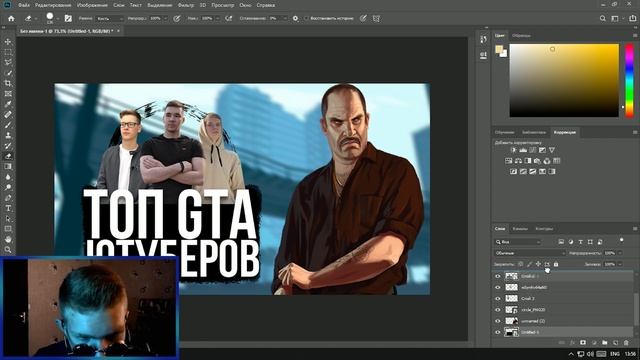Create a new layer group

point(604,343)
